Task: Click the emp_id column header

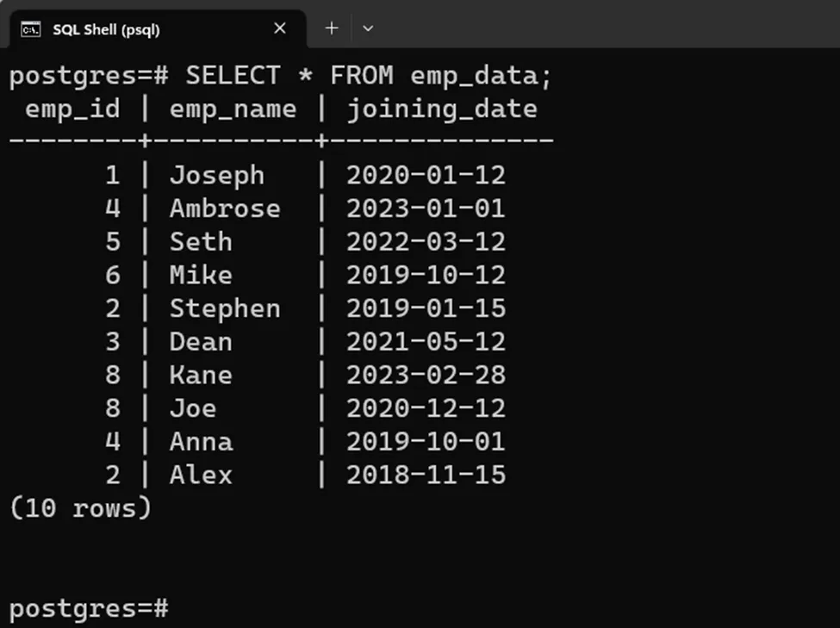Action: point(72,109)
